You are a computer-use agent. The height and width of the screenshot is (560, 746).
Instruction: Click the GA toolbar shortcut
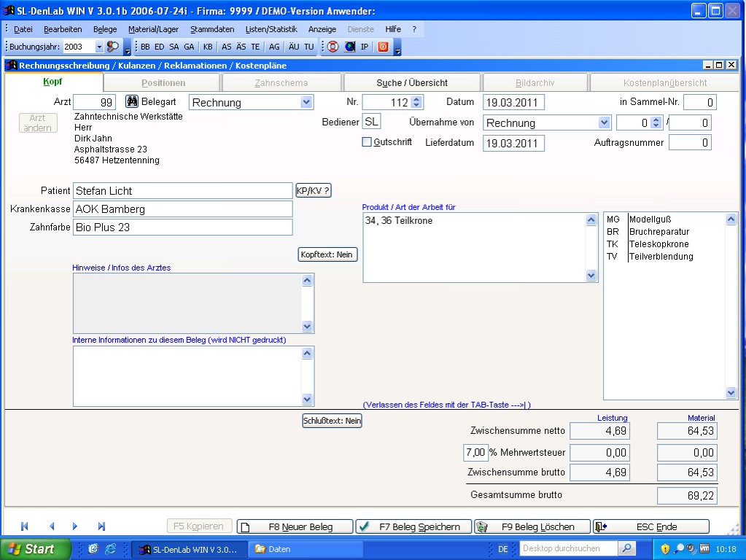189,47
